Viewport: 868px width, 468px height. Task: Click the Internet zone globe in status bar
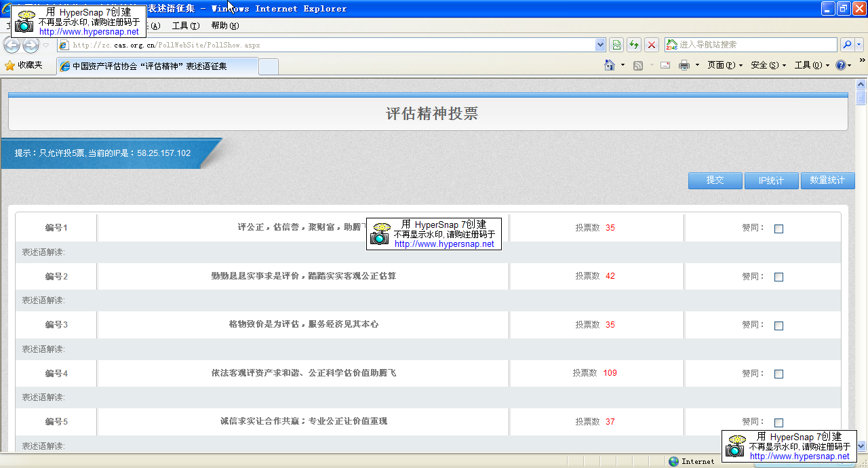click(673, 461)
